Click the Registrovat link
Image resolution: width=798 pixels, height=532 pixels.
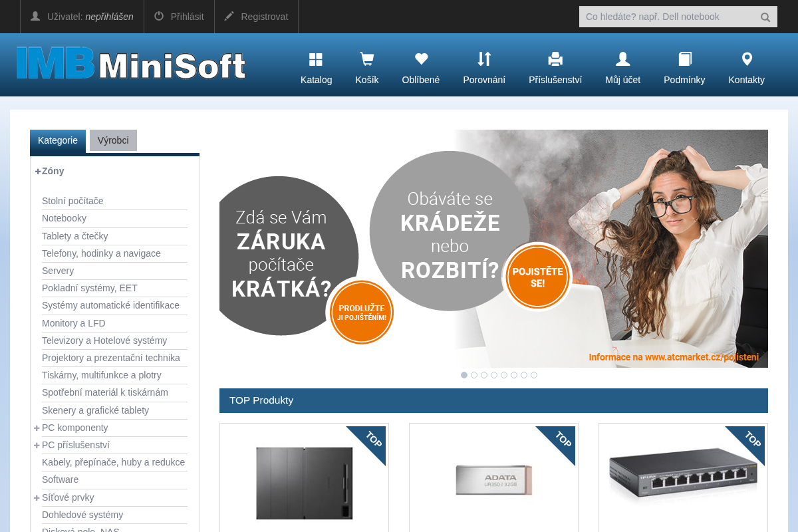[265, 17]
